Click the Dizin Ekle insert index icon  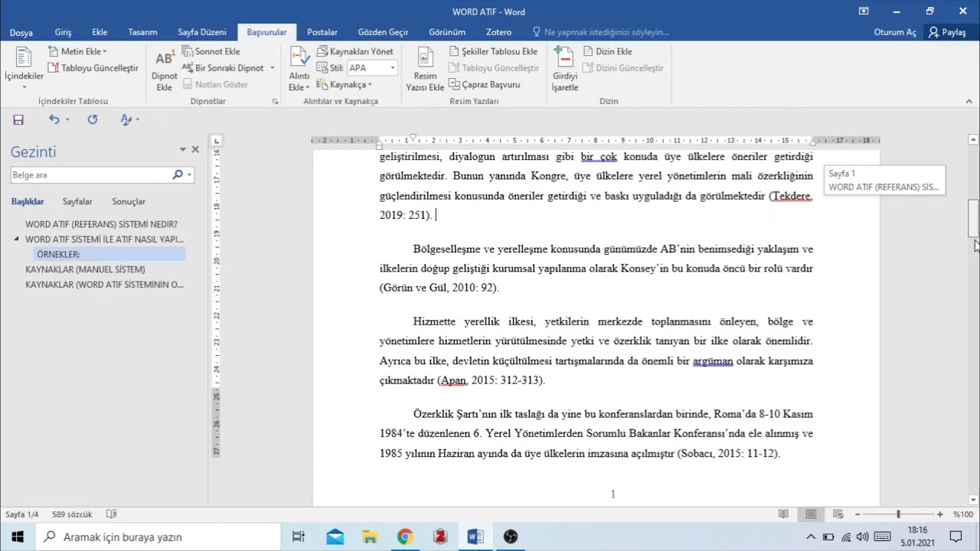pyautogui.click(x=589, y=51)
